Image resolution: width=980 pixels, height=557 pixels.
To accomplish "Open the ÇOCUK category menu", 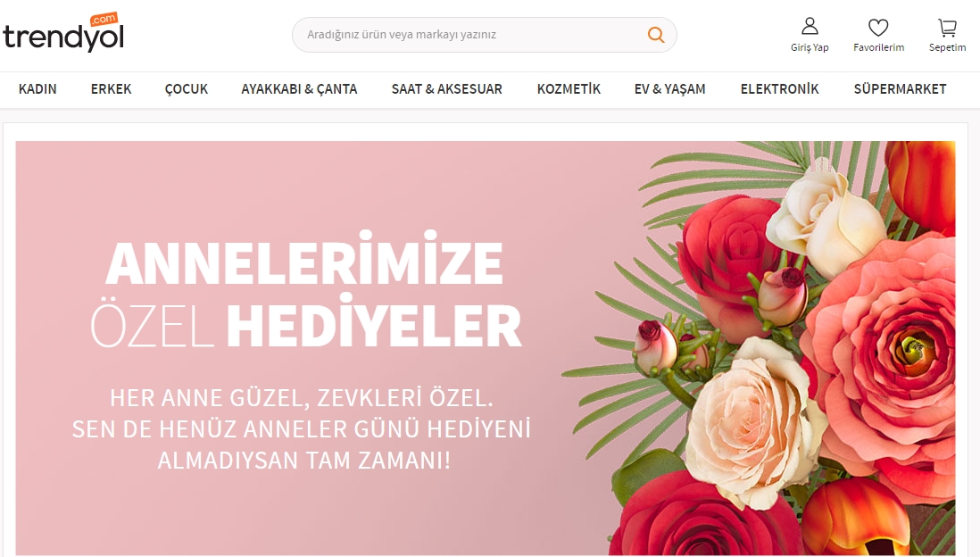I will 187,89.
